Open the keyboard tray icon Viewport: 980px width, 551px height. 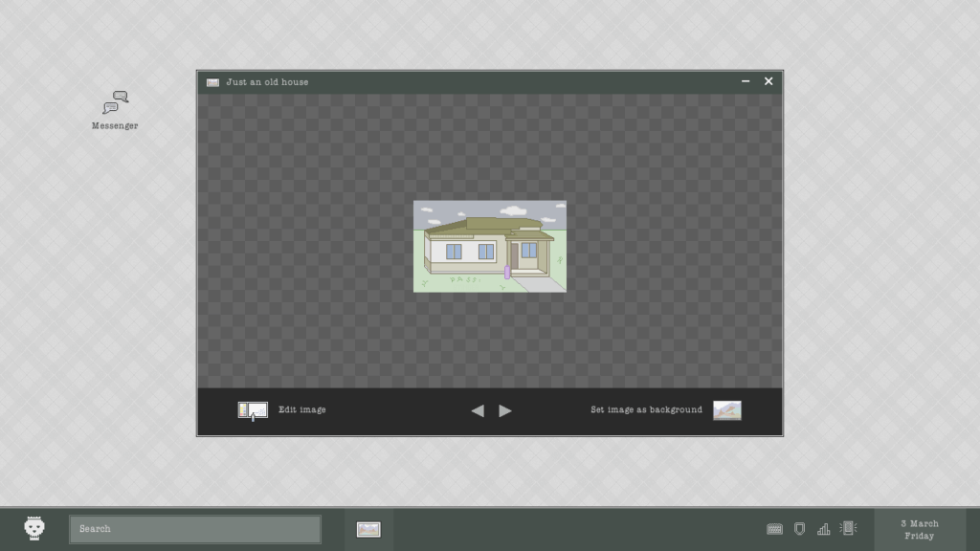coord(774,529)
